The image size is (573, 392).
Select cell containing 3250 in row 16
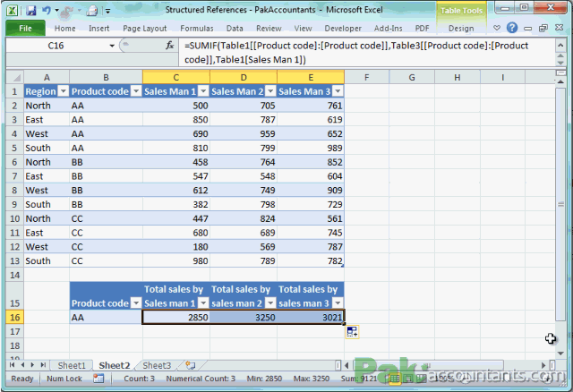(x=244, y=317)
